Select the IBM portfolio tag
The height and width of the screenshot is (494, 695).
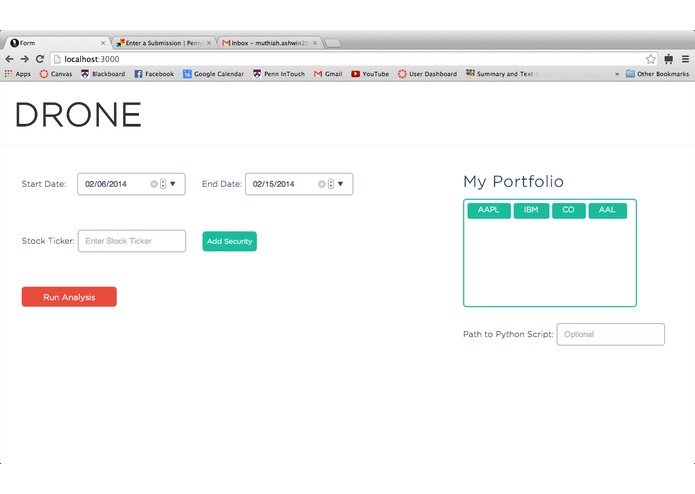pyautogui.click(x=531, y=210)
